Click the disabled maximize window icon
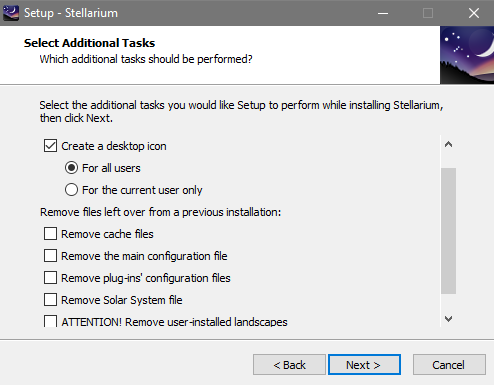The width and height of the screenshot is (494, 385). [428, 13]
